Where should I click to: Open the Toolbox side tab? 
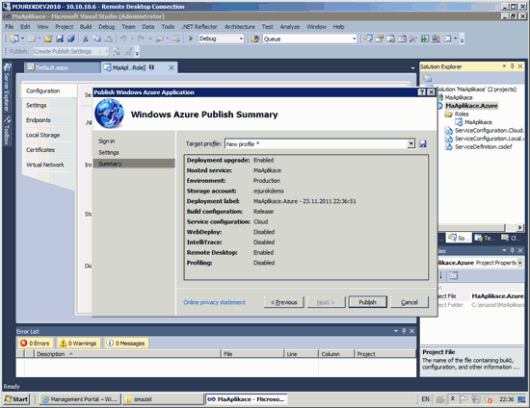click(7, 131)
